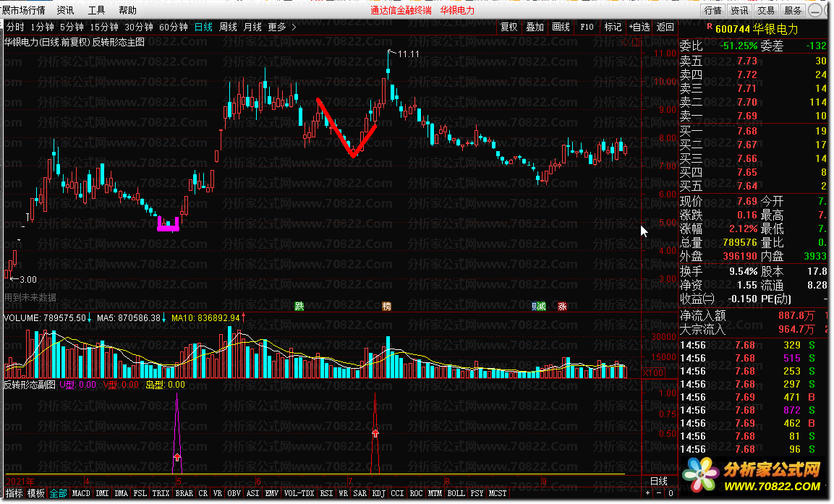
Task: Click the red 涨 event marker
Action: 562,306
